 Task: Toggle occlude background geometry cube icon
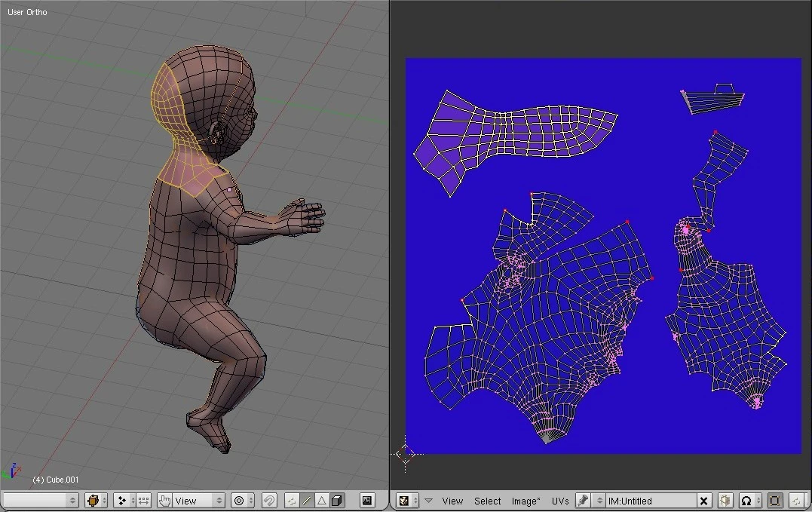click(337, 501)
